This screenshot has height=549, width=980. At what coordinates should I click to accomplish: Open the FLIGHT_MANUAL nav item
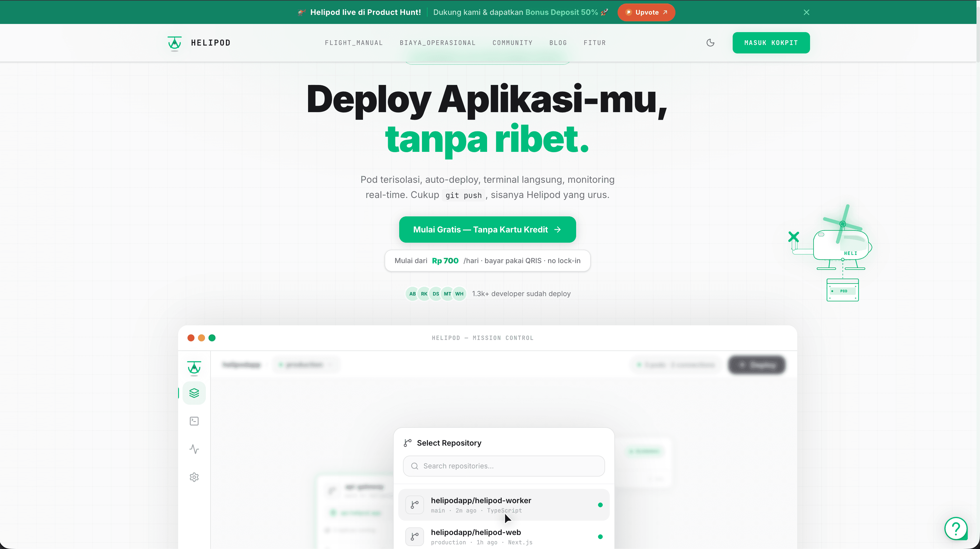click(x=353, y=43)
